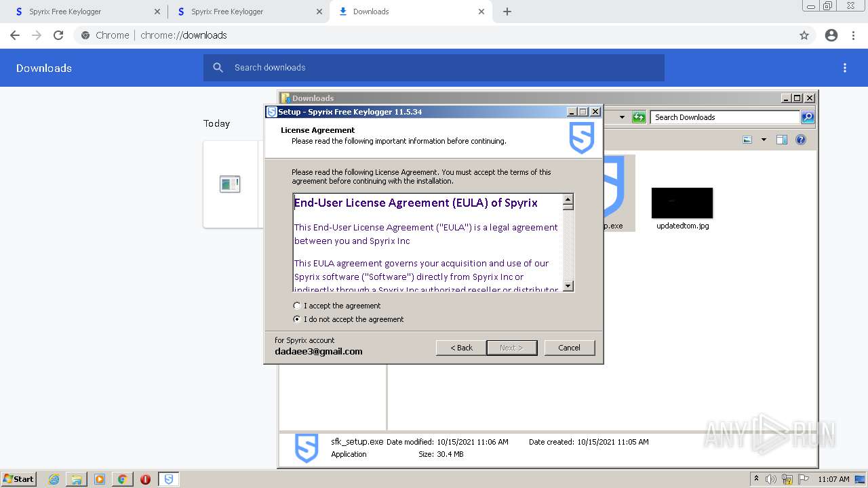Change the view with the Explorer view icon

click(x=747, y=140)
